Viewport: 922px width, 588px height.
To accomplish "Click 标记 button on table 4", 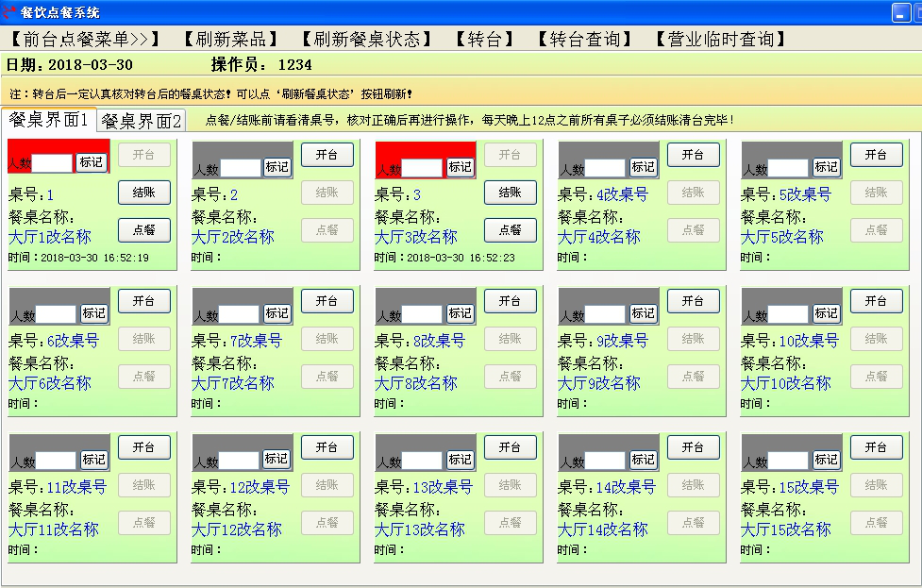I will pyautogui.click(x=643, y=167).
